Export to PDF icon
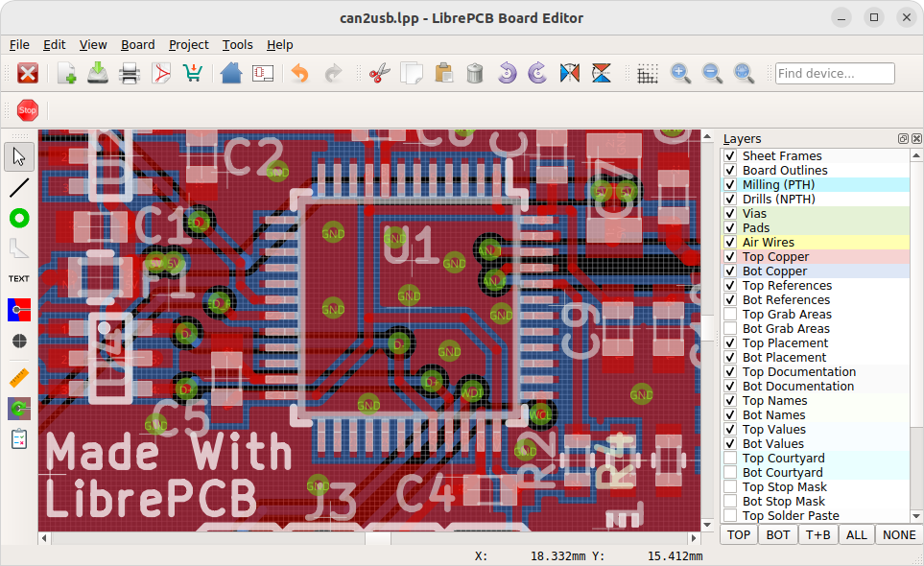The height and width of the screenshot is (566, 924). pyautogui.click(x=161, y=73)
